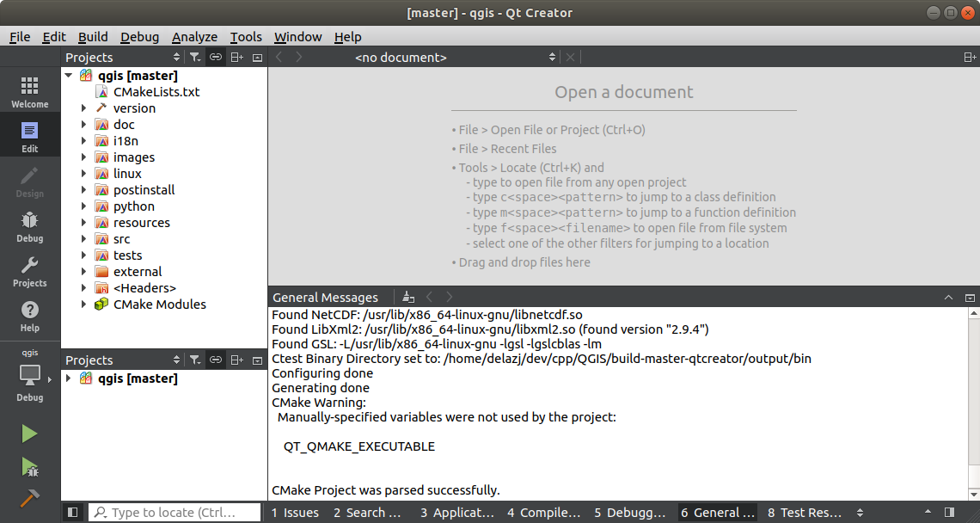Clear General Messages with the broom icon

coord(407,297)
